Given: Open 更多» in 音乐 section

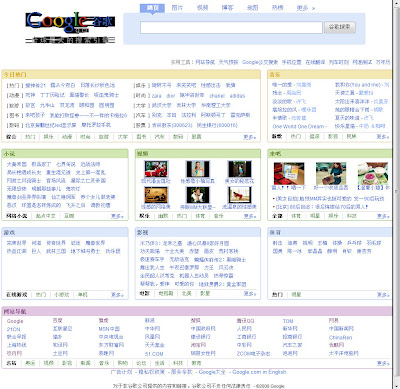Looking at the screenshot, I should [x=383, y=137].
